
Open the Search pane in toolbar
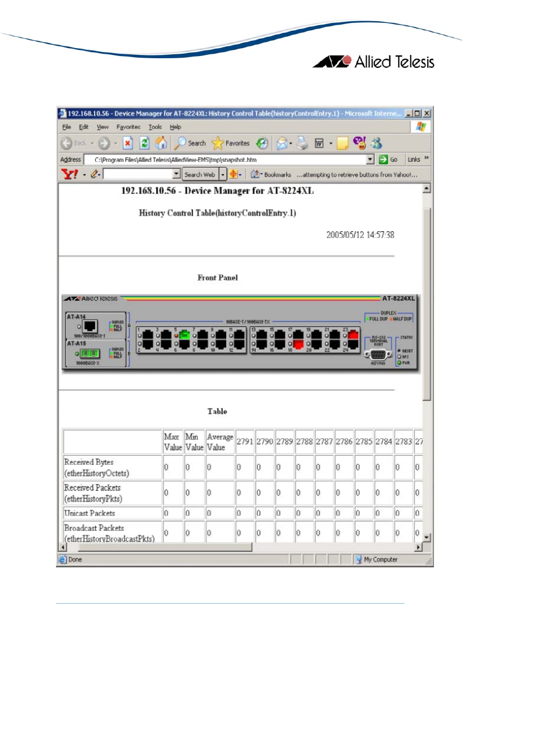pos(190,143)
